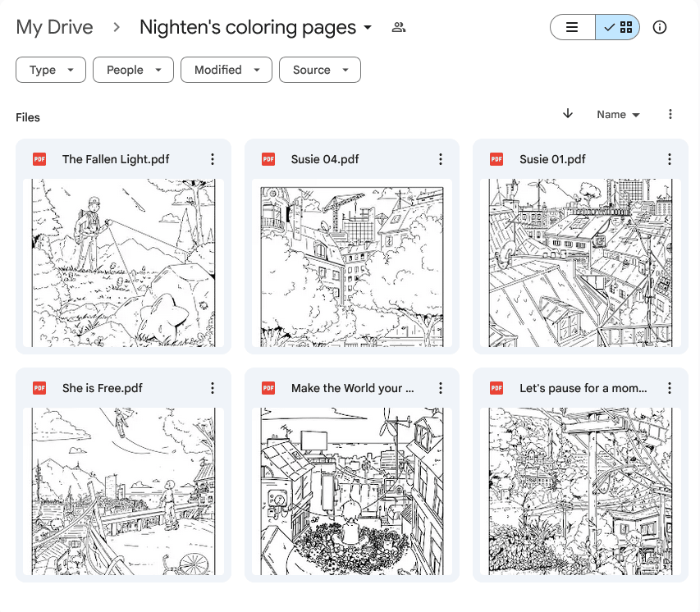Open the three-dot menu beside Name sort
The height and width of the screenshot is (612, 700).
[670, 114]
